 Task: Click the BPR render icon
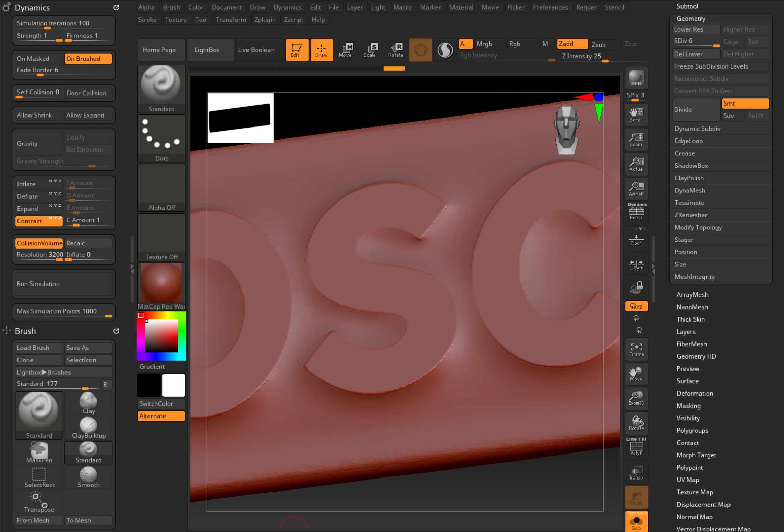636,78
